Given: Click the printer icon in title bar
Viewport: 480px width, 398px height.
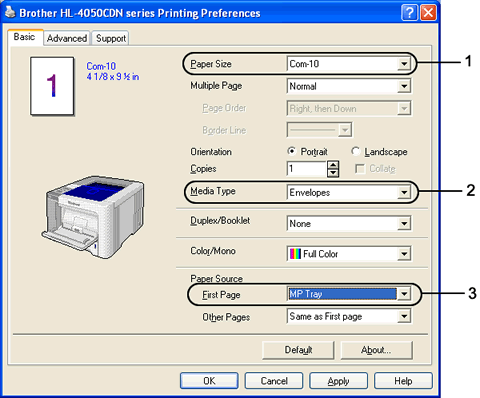Looking at the screenshot, I should (10, 12).
